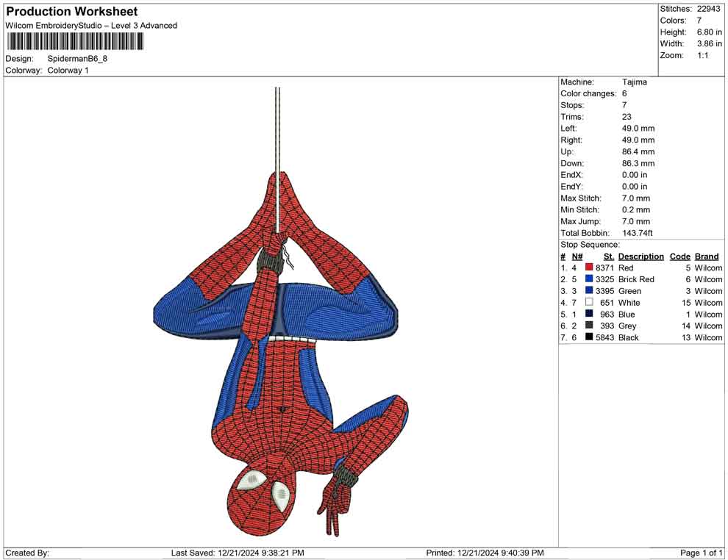728x560 pixels.
Task: Click the 'Created By:' footer label
Action: pyautogui.click(x=27, y=553)
